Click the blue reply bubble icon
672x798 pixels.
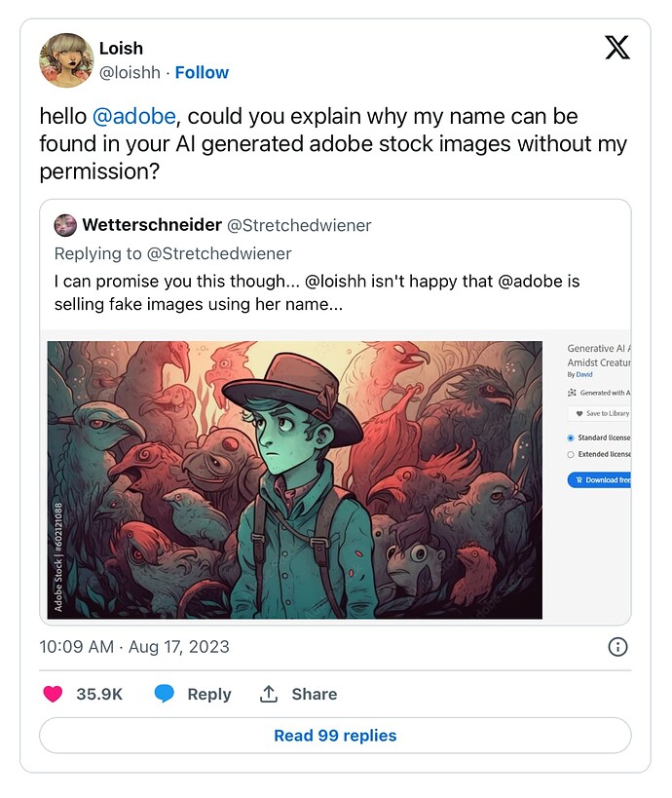165,694
